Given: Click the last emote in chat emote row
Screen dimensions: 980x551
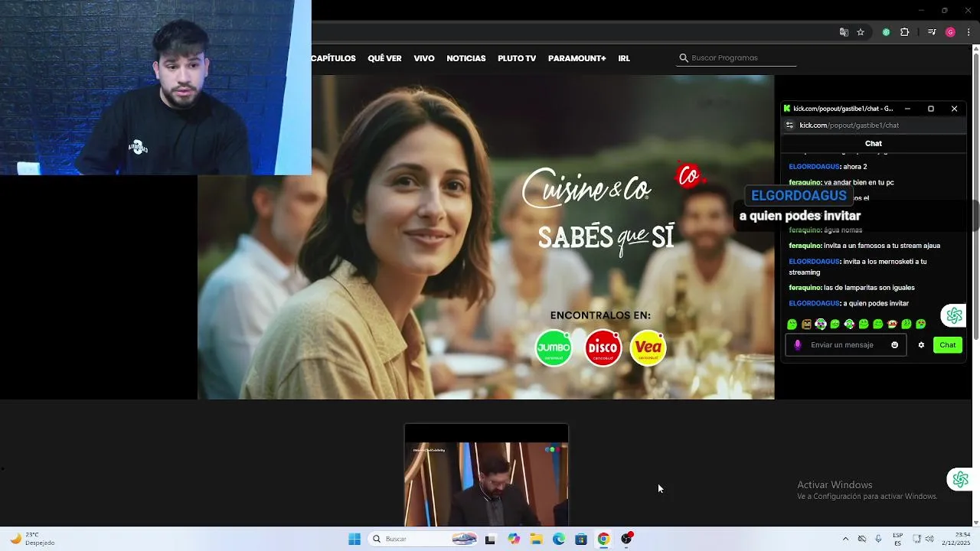Looking at the screenshot, I should click(x=921, y=324).
